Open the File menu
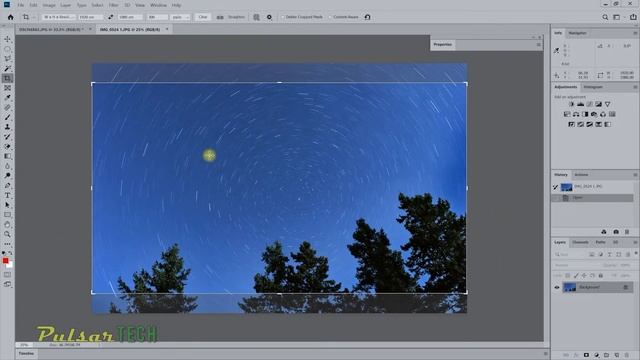The width and height of the screenshot is (640, 360). tap(20, 5)
